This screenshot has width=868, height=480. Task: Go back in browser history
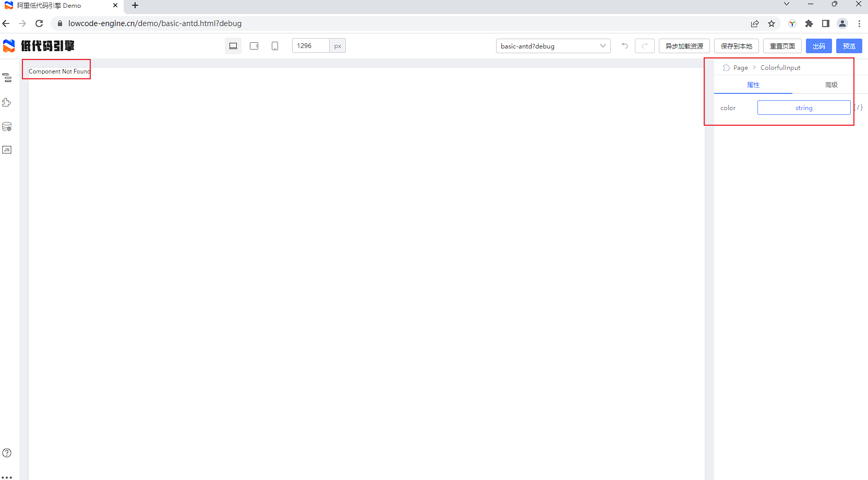coord(6,23)
